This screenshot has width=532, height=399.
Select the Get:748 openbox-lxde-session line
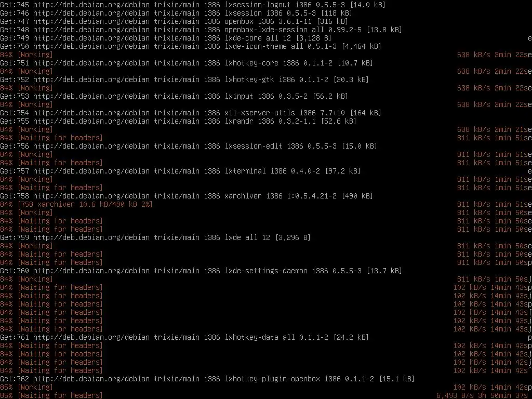(201, 30)
